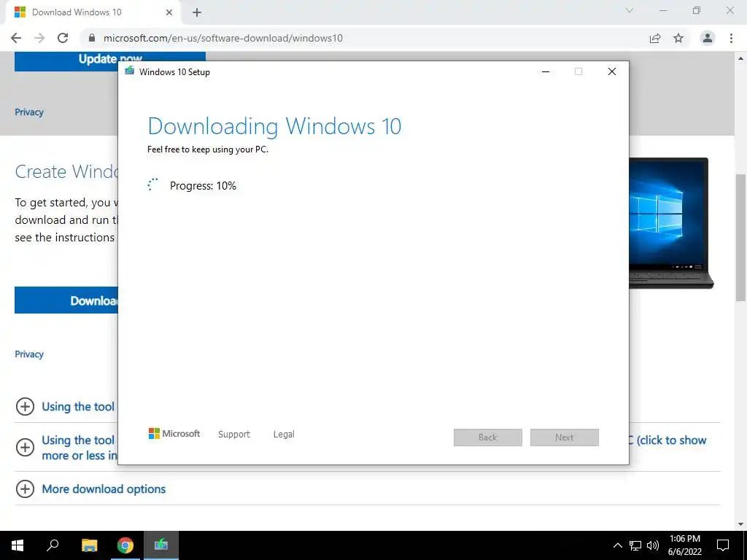747x560 pixels.
Task: Open the taskbar clock and date
Action: 684,545
